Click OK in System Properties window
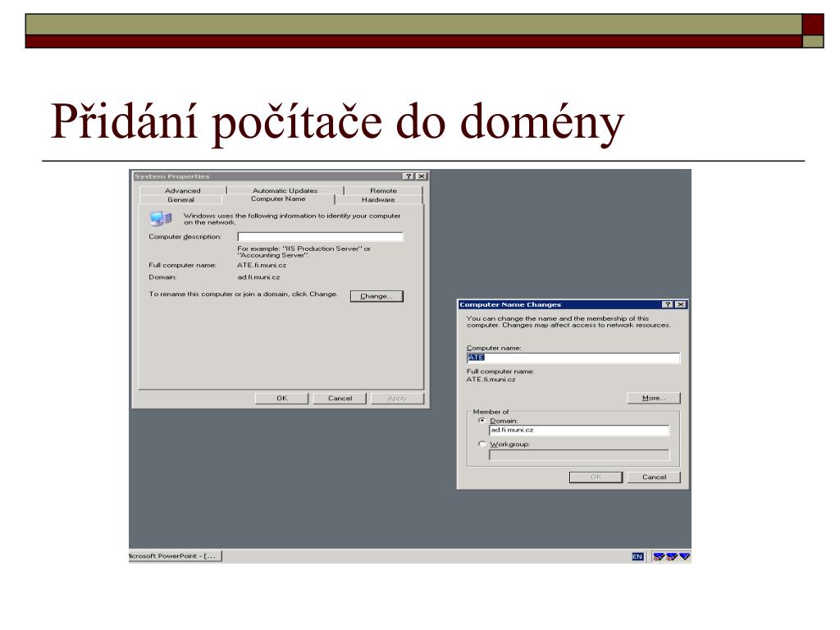The width and height of the screenshot is (840, 630). coord(282,399)
